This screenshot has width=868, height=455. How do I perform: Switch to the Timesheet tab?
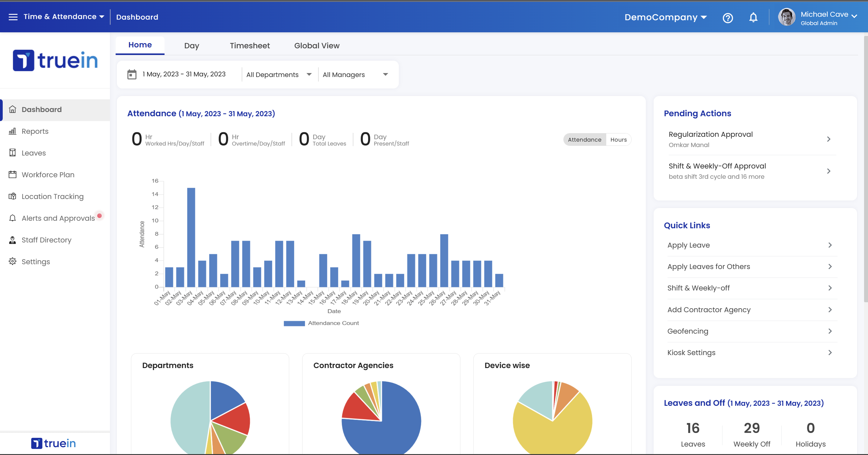[x=250, y=46]
